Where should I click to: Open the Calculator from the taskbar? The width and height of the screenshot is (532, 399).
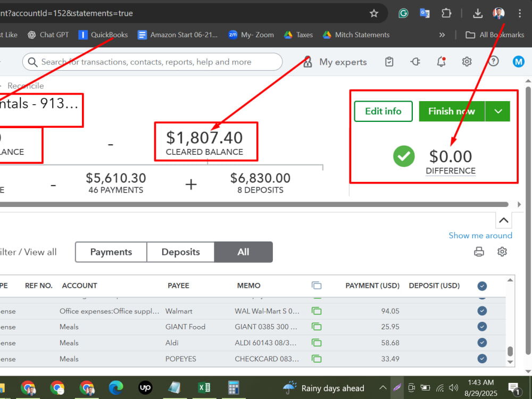(234, 388)
